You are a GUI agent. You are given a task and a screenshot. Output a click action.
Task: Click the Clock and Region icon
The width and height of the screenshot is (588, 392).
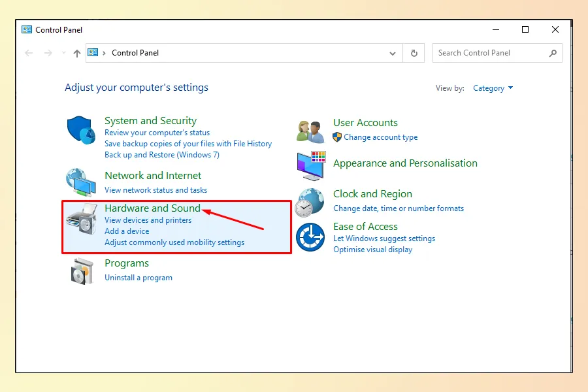[x=310, y=202]
